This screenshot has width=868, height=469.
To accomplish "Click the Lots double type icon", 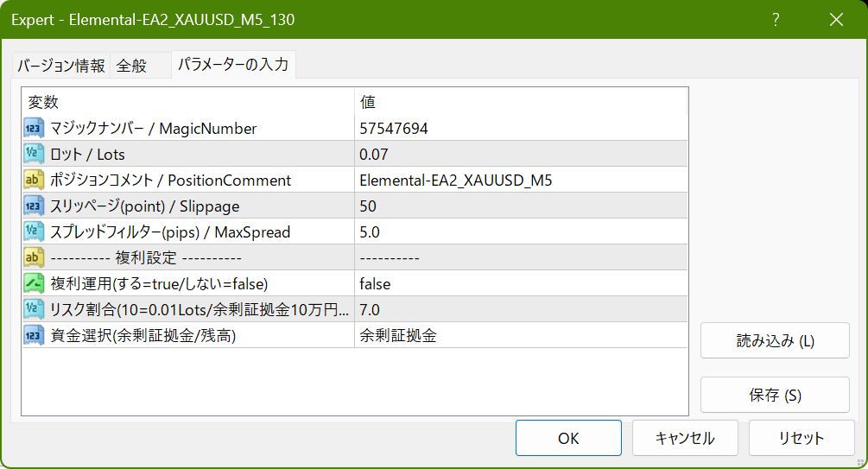I will [34, 155].
